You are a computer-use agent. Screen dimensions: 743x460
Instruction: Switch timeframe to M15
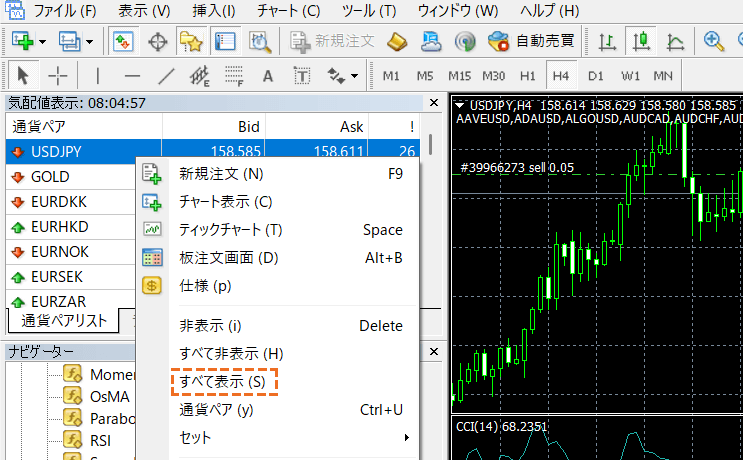[459, 76]
